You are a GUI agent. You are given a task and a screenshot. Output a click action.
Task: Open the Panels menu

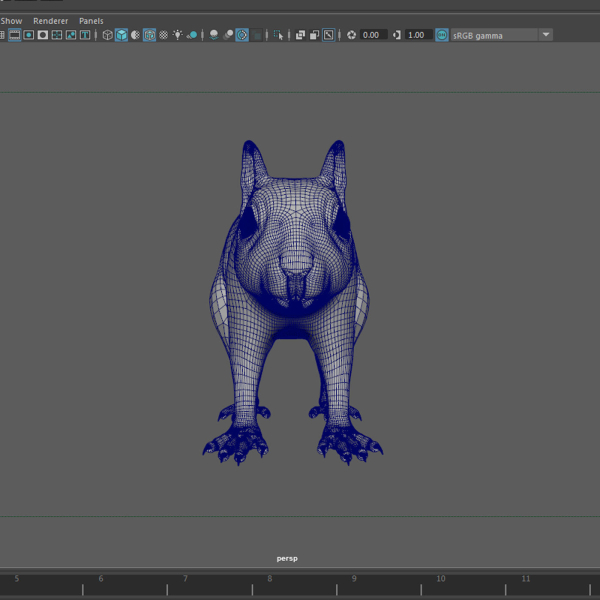click(91, 21)
